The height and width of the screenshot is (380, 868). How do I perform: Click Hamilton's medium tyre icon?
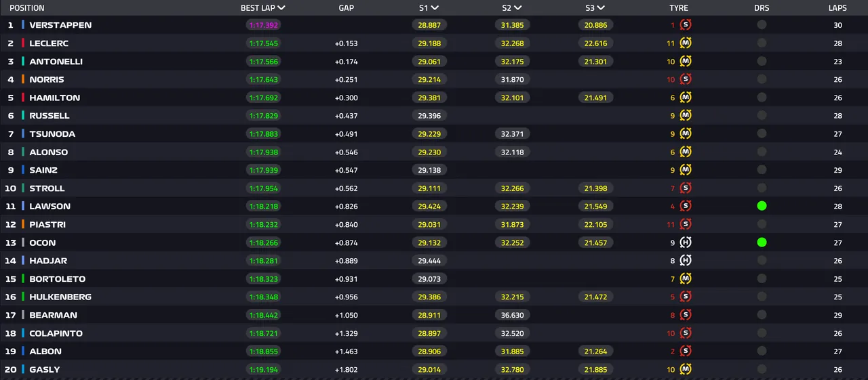(686, 98)
